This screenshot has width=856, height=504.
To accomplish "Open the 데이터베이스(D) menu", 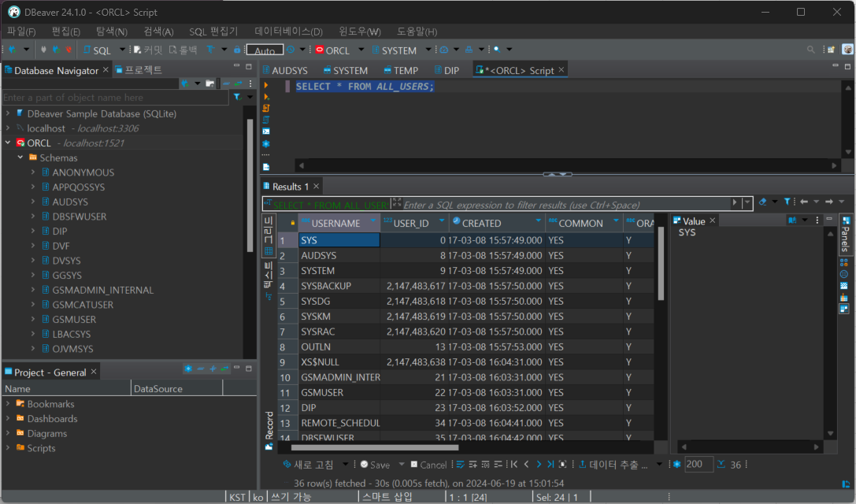I will click(288, 31).
